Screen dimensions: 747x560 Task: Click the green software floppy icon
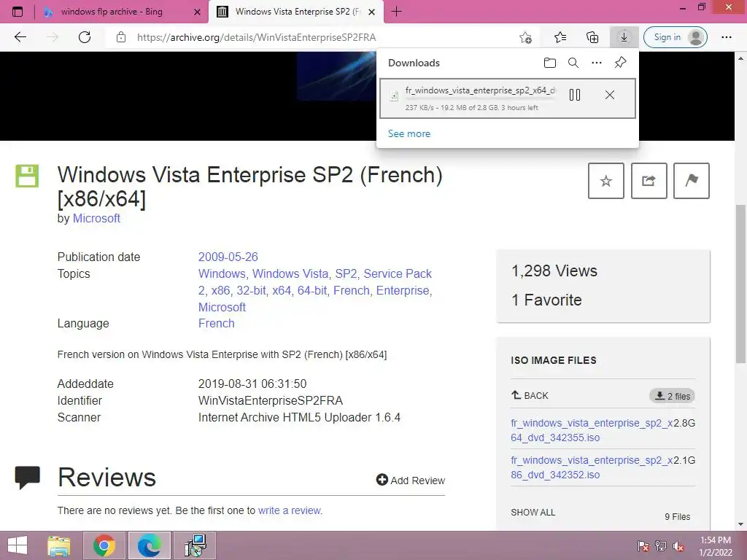27,176
